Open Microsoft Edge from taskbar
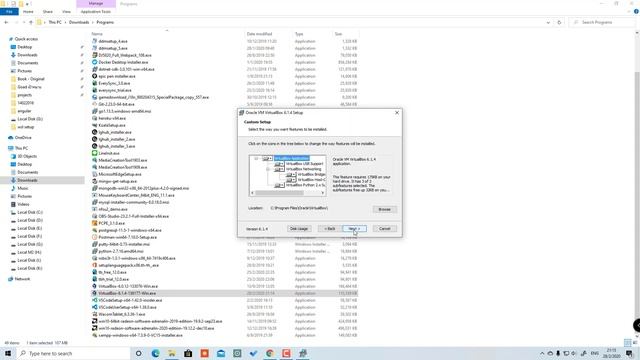 pos(155,353)
